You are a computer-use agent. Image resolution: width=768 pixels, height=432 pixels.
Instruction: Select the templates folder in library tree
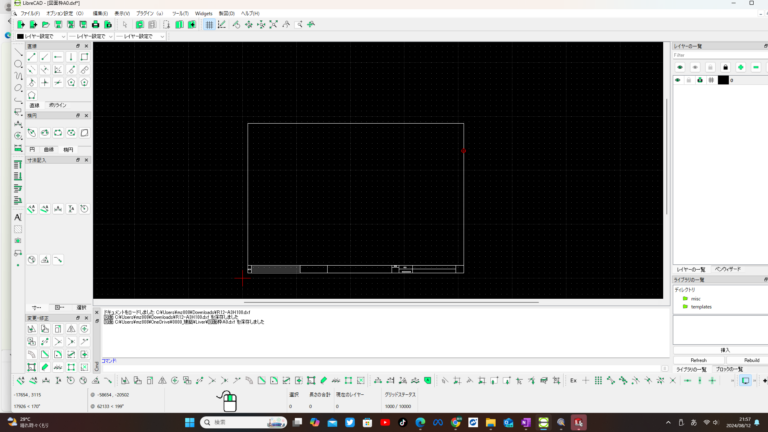point(701,306)
